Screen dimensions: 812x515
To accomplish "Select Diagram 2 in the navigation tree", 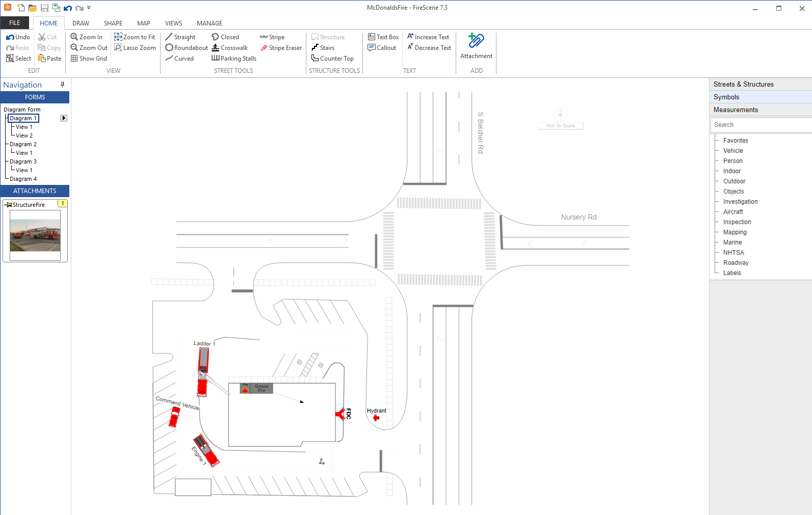I will (23, 144).
